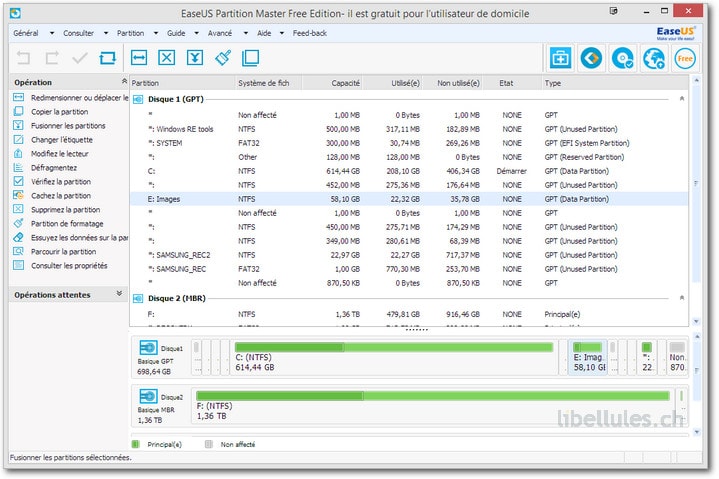Open the Avancé menu
Image resolution: width=719 pixels, height=479 pixels.
[220, 33]
